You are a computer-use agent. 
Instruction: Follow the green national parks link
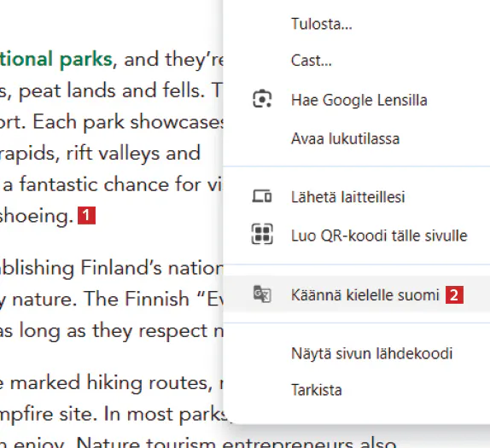[56, 59]
